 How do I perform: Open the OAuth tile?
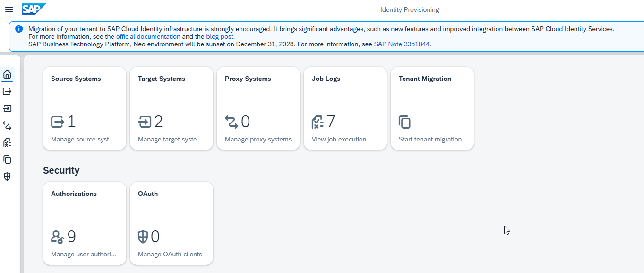172,223
